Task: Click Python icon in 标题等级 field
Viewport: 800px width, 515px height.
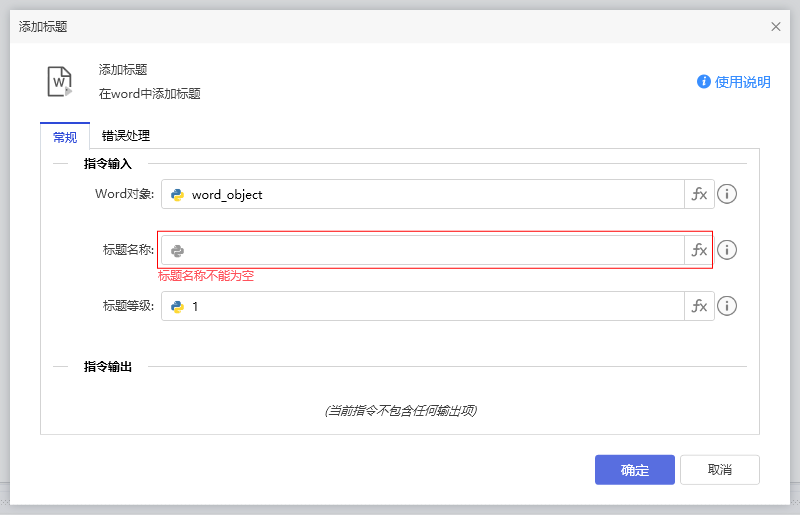Action: [178, 306]
